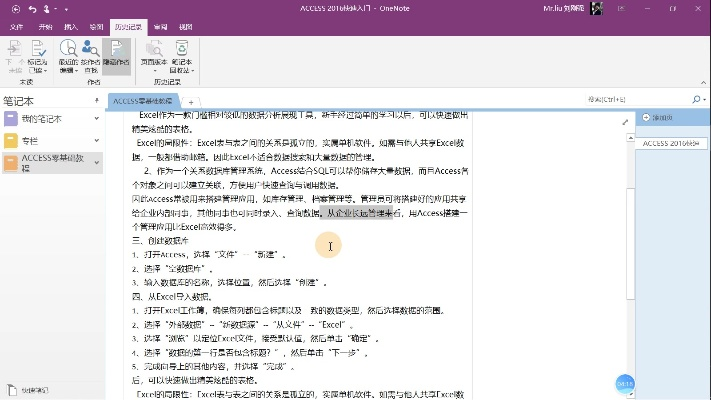This screenshot has width=711, height=400.
Task: Click the orange ACCESS notebook icon
Action: click(10, 163)
